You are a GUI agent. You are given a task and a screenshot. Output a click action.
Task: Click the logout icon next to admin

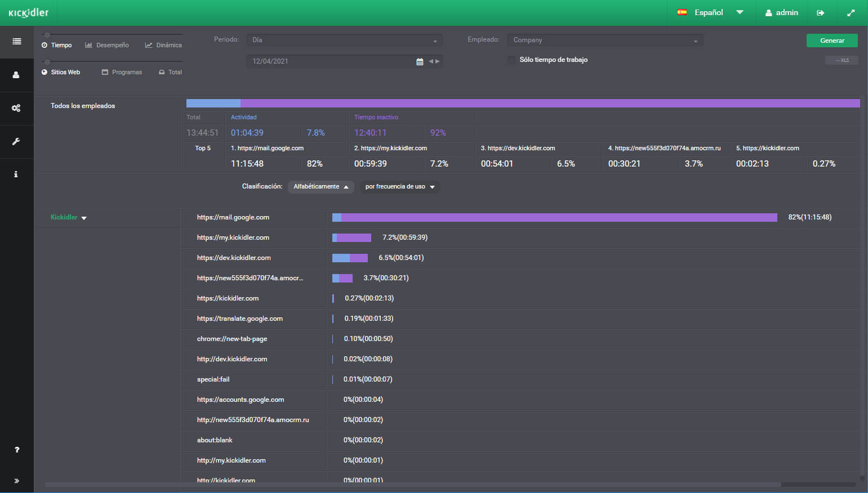[821, 12]
